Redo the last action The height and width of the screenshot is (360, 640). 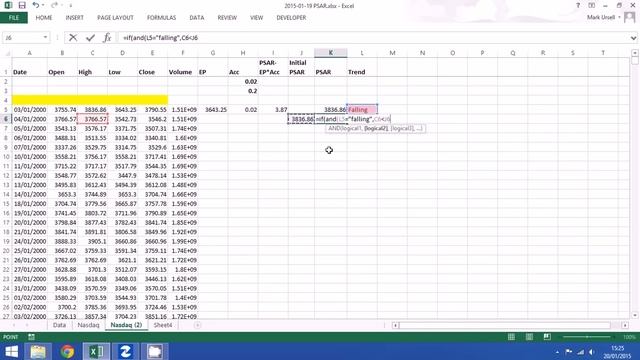[x=54, y=5]
